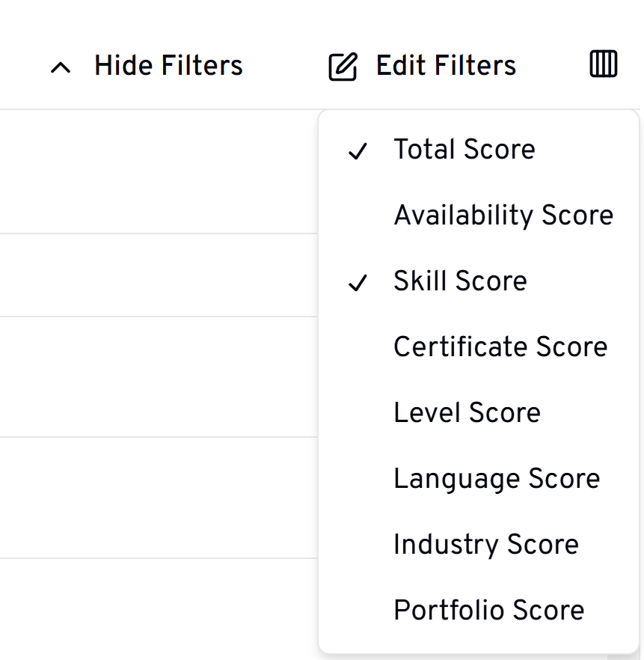Turn on the Language Score column

tap(497, 479)
